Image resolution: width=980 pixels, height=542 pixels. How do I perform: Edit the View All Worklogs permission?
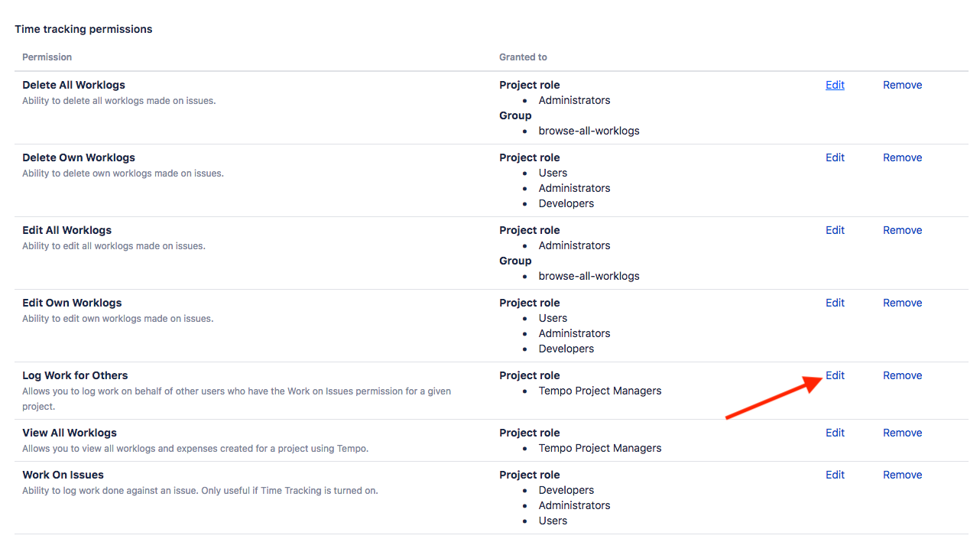[835, 433]
